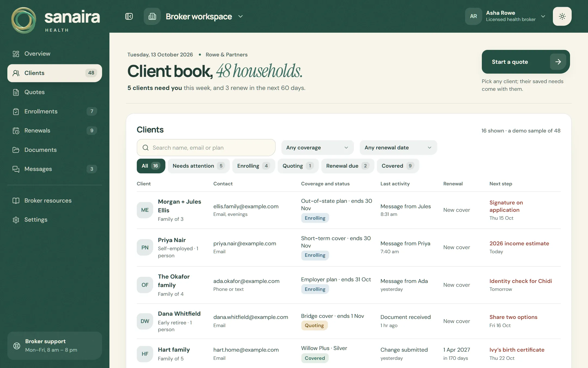Open Identity check for Chidi step

click(520, 281)
